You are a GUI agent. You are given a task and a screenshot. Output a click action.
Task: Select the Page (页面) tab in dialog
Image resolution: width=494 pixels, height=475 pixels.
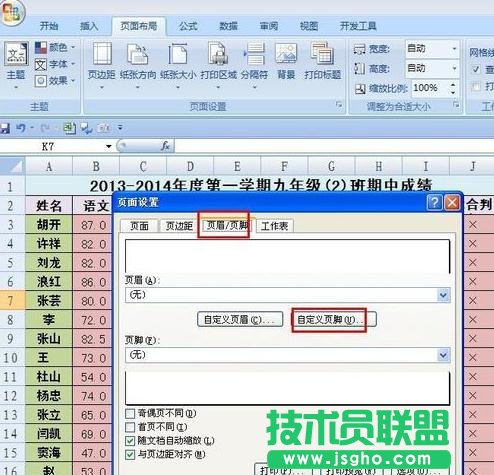[139, 226]
